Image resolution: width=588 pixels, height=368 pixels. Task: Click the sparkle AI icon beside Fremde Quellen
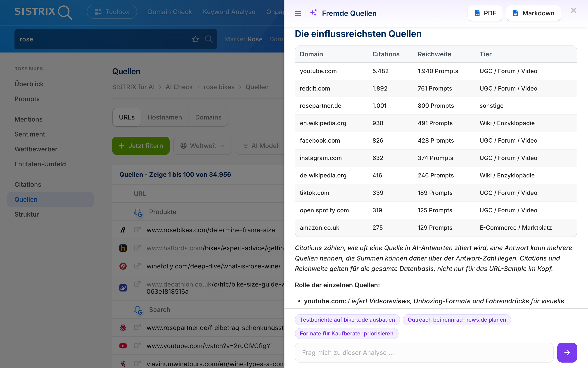click(x=313, y=13)
